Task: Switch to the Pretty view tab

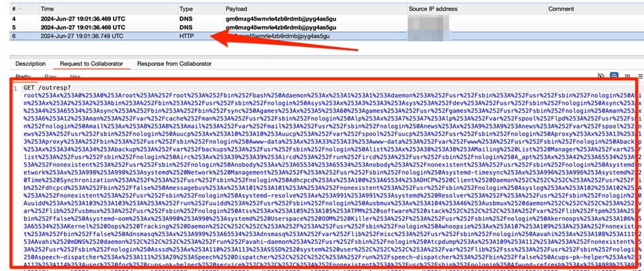Action: tap(24, 76)
